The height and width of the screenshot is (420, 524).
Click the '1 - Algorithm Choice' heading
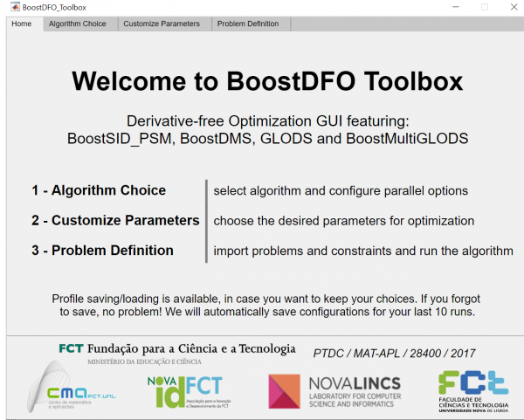pyautogui.click(x=99, y=190)
